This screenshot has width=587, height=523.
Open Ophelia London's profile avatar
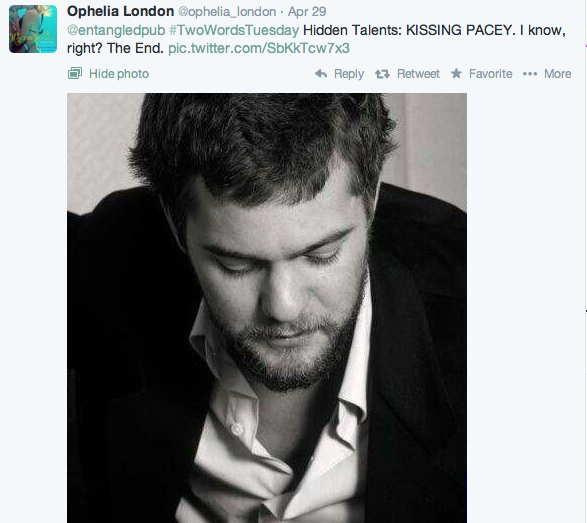[x=33, y=29]
